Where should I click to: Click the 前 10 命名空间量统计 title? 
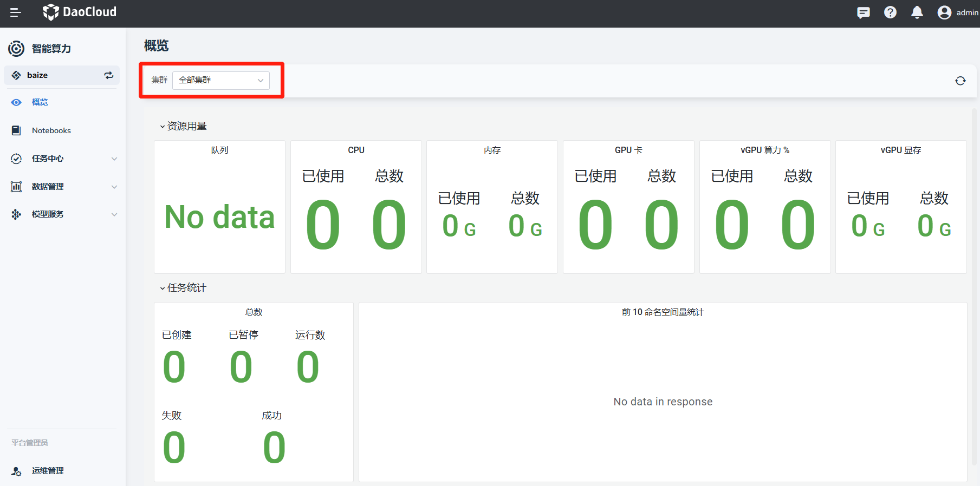pyautogui.click(x=663, y=312)
